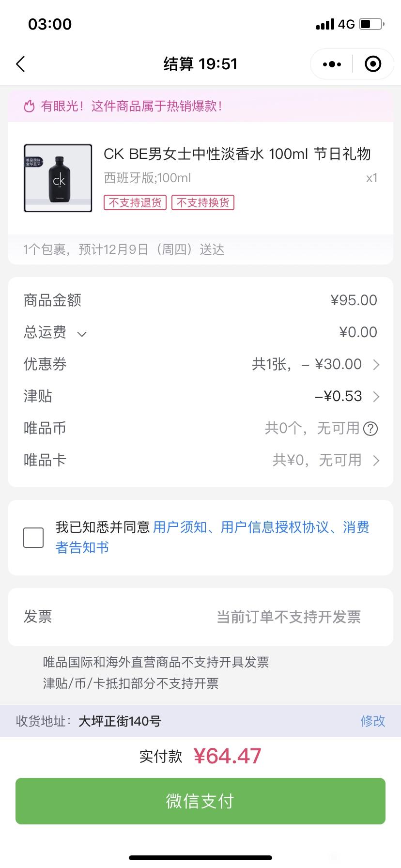Open the 津贴 allowance details arrow

coord(376,397)
